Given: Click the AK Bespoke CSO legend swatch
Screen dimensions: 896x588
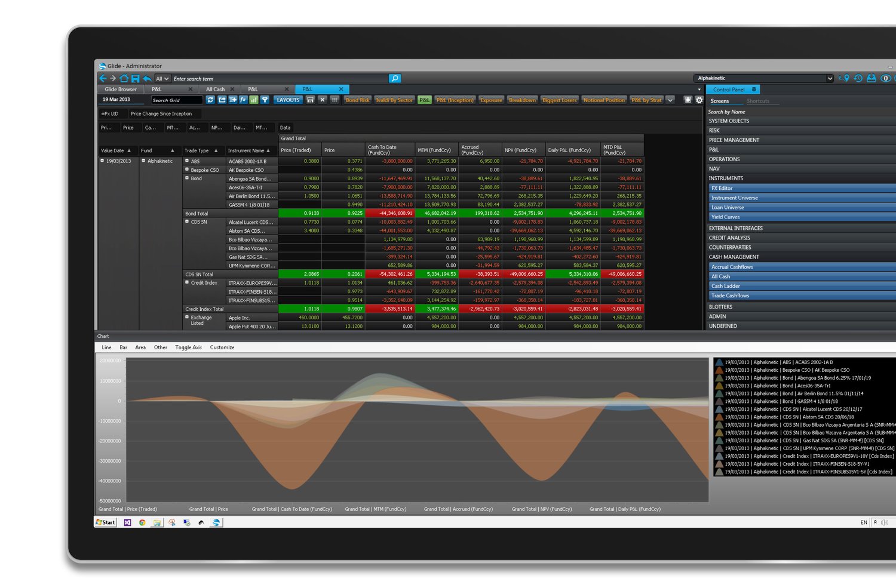Looking at the screenshot, I should point(719,370).
